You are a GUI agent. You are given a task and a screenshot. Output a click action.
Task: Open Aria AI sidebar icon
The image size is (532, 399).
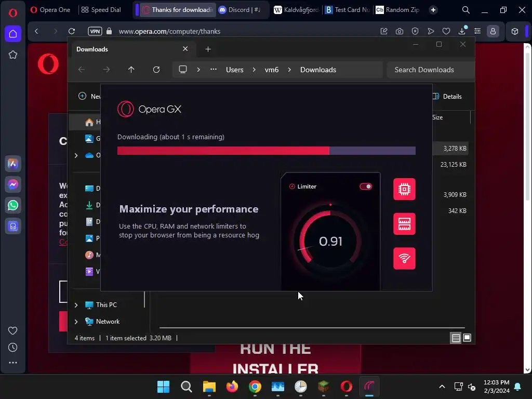click(13, 164)
